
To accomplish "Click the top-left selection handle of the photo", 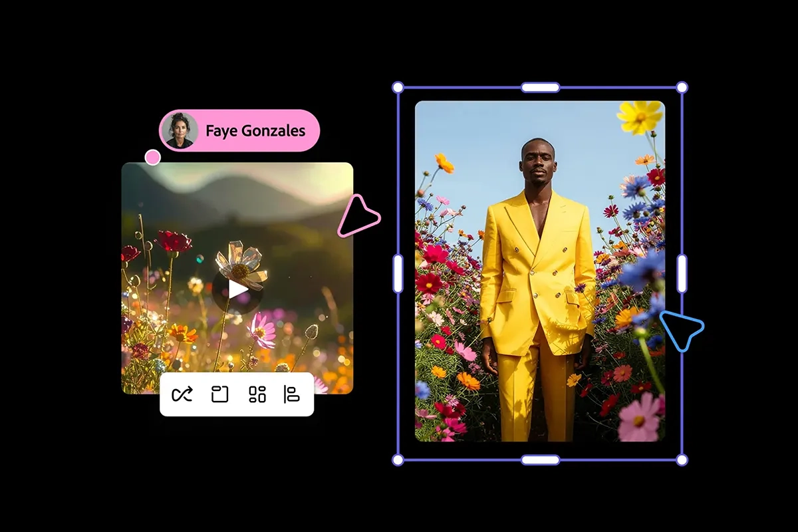I will pos(396,86).
